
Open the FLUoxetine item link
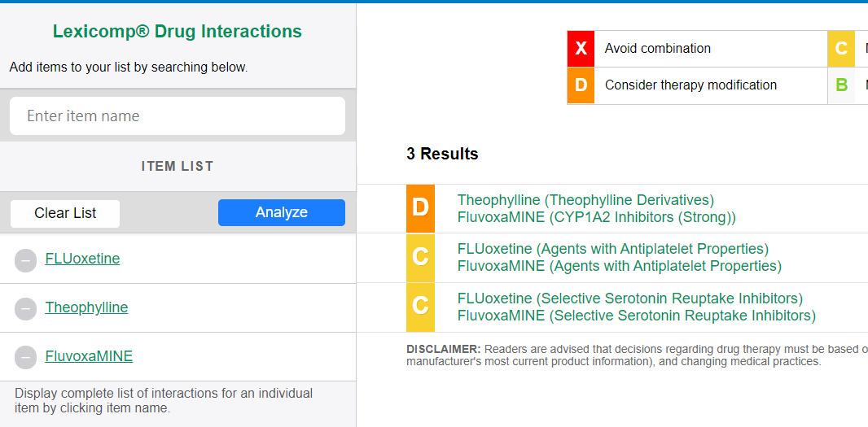[x=82, y=259]
